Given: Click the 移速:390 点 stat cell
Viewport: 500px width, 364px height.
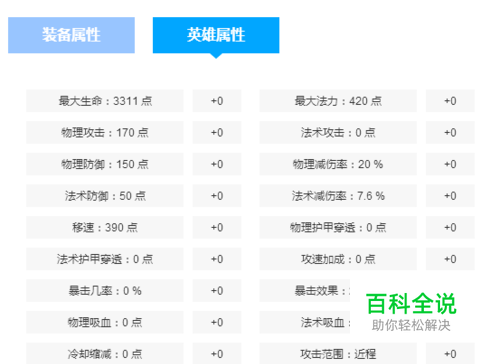Looking at the screenshot, I should point(105,227).
